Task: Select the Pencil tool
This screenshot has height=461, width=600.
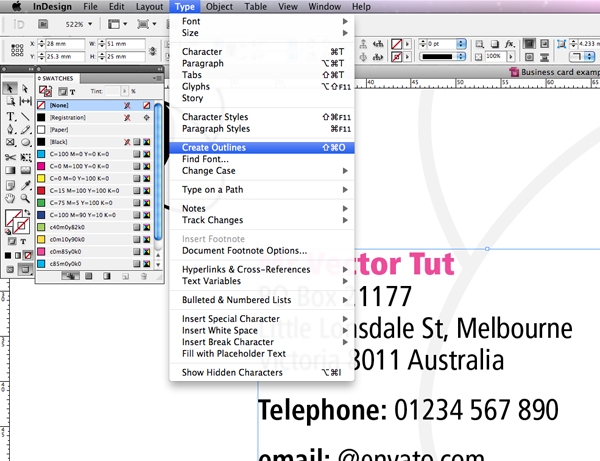Action: coord(26,130)
